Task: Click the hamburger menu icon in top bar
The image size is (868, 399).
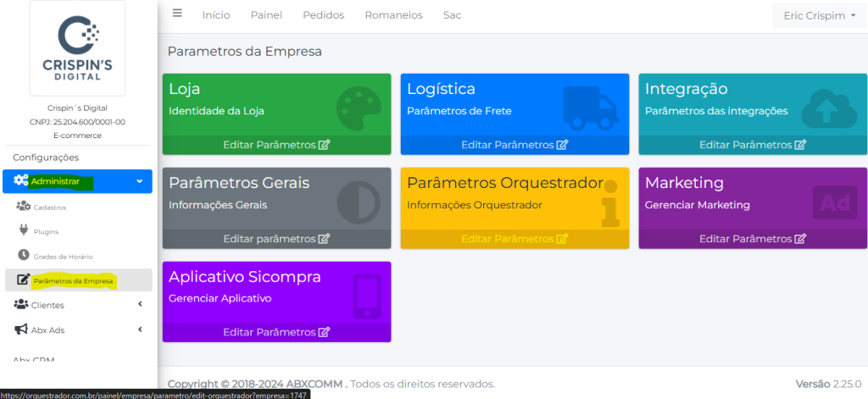Action: [x=177, y=14]
